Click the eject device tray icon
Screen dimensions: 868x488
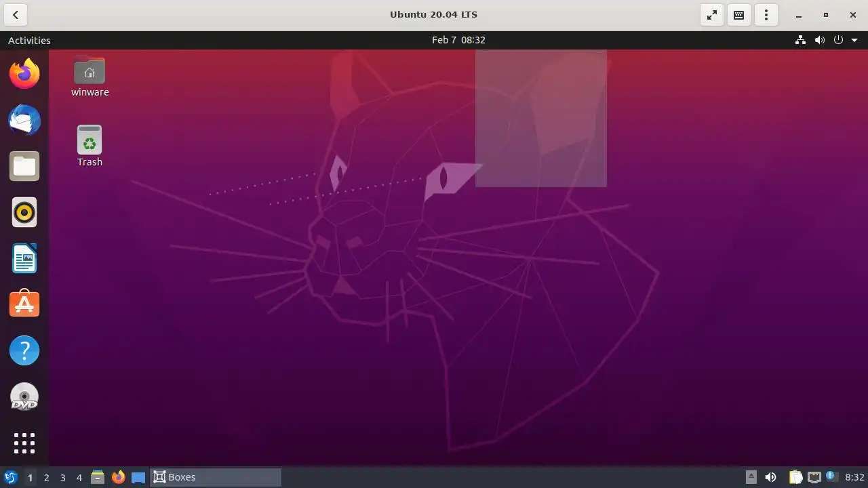point(751,477)
